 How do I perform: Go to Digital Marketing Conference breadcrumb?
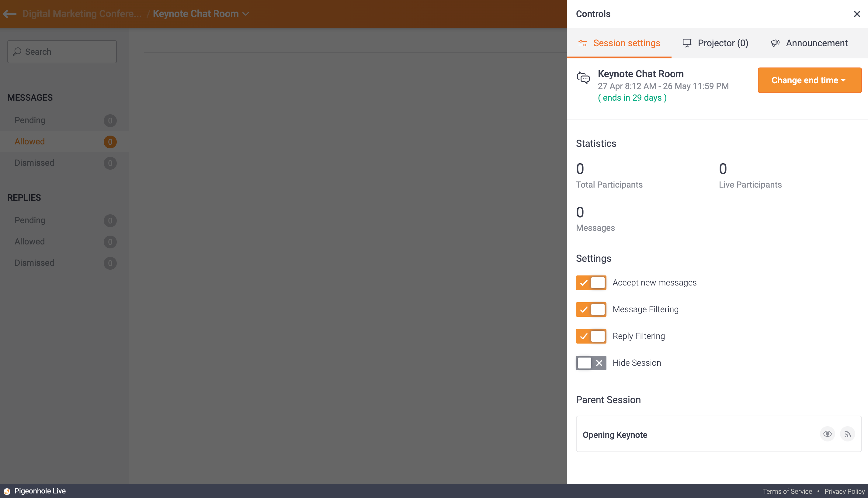pyautogui.click(x=82, y=14)
